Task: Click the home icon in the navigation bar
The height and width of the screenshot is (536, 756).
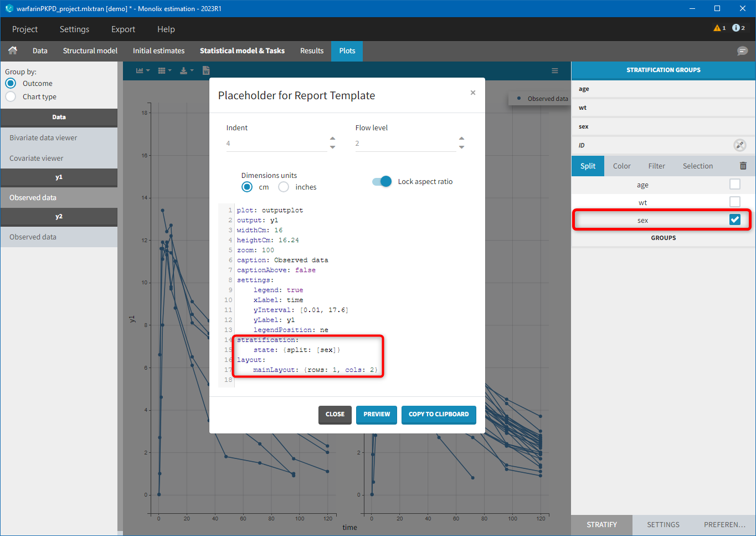Action: [x=13, y=50]
